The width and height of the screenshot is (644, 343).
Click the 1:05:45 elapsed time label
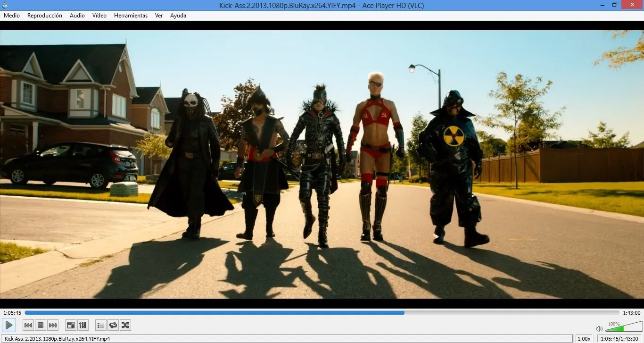pyautogui.click(x=12, y=313)
